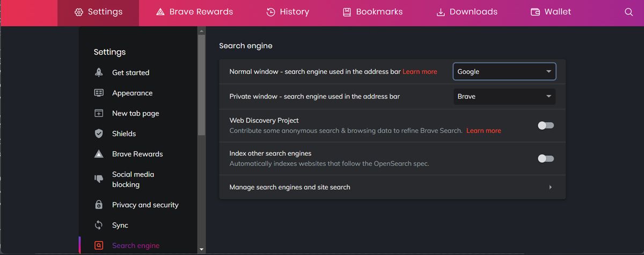
Task: Click the Sync arrows icon
Action: 99,225
